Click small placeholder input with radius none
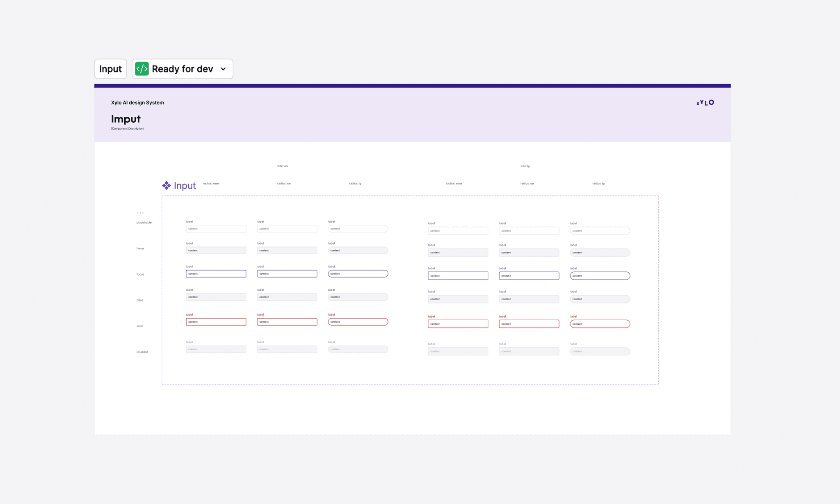Image resolution: width=840 pixels, height=504 pixels. [x=216, y=229]
